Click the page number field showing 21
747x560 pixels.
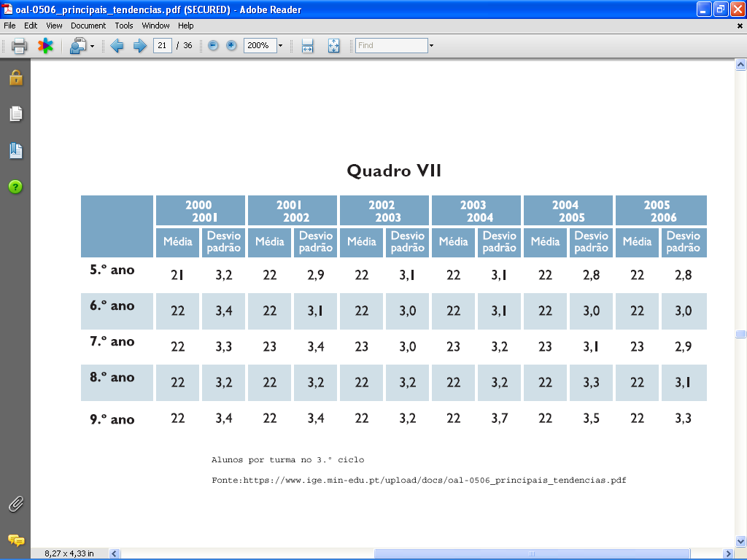[163, 45]
